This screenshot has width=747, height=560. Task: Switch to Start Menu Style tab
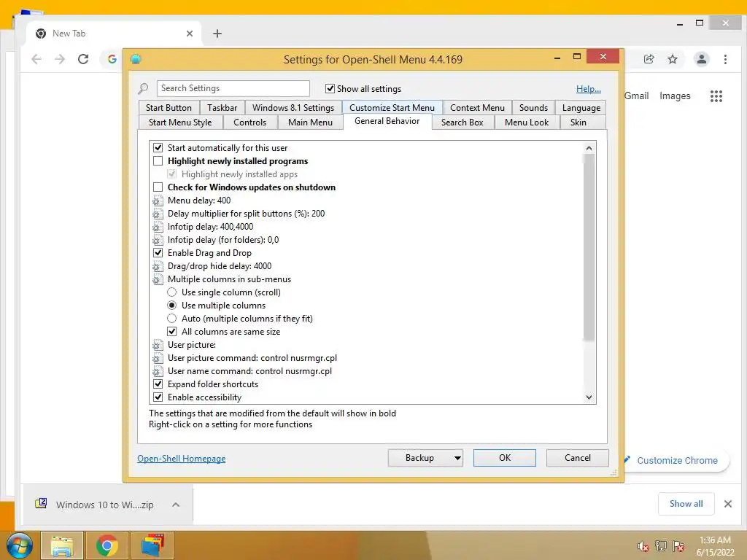pos(181,122)
